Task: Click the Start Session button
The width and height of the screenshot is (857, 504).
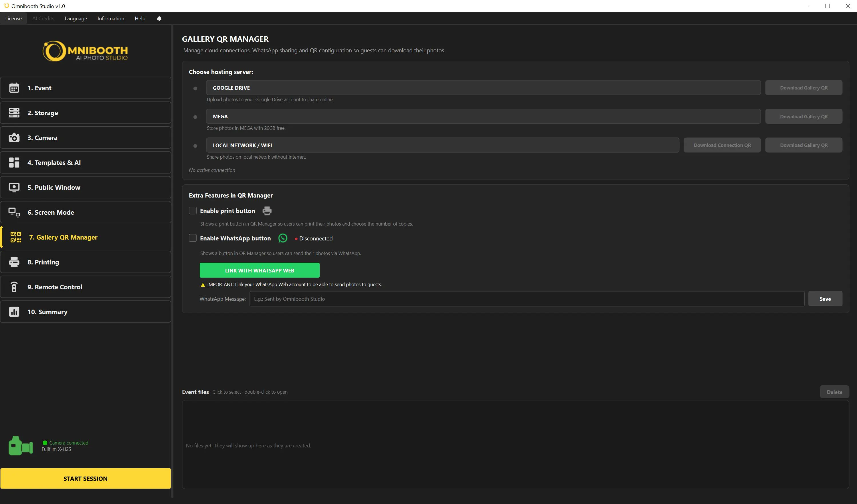Action: 85,479
